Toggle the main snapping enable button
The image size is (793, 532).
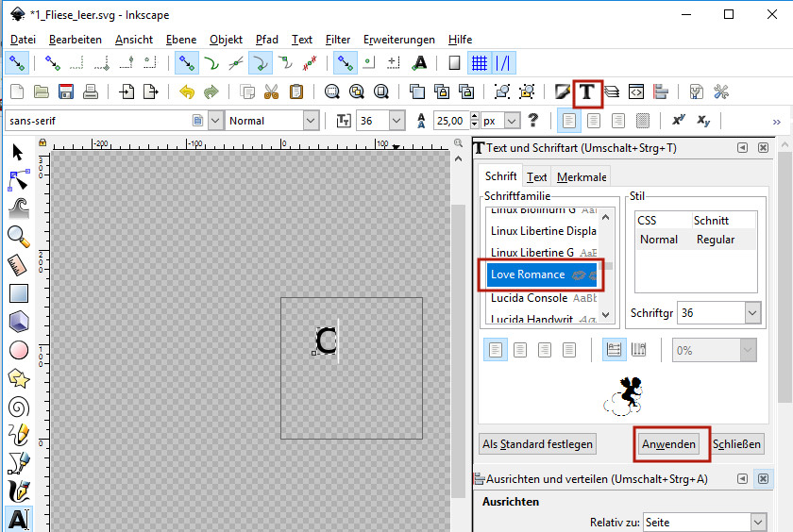[x=17, y=63]
